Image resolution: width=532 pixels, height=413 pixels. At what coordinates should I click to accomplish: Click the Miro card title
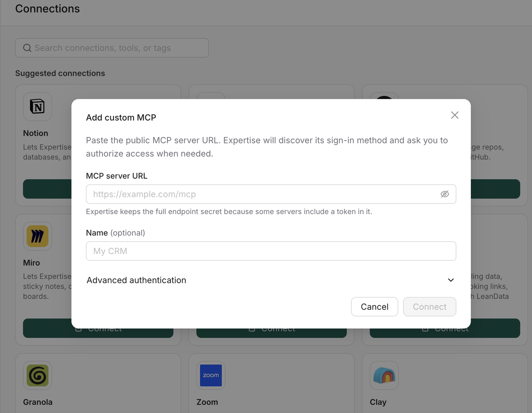[x=32, y=263]
